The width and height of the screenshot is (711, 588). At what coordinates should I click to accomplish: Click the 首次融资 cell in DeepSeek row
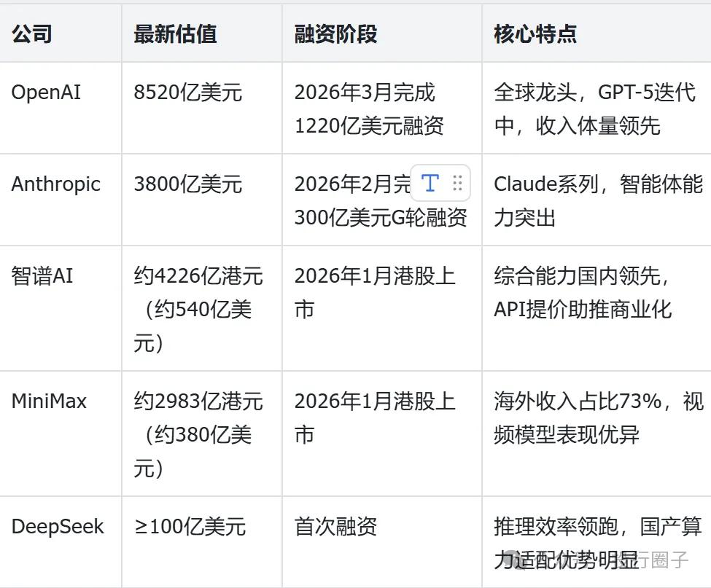point(334,526)
